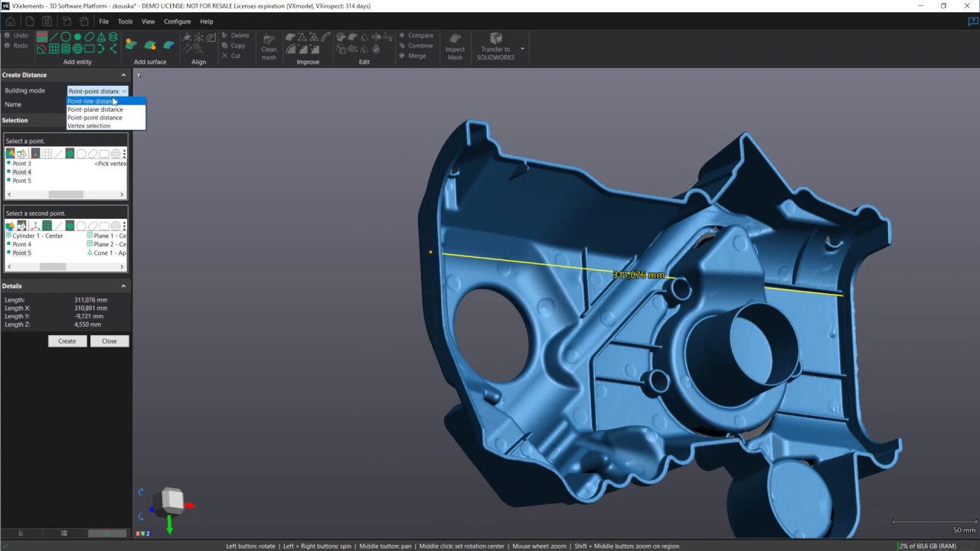Click the Home icon in title bar
Image resolution: width=980 pixels, height=551 pixels.
[10, 21]
